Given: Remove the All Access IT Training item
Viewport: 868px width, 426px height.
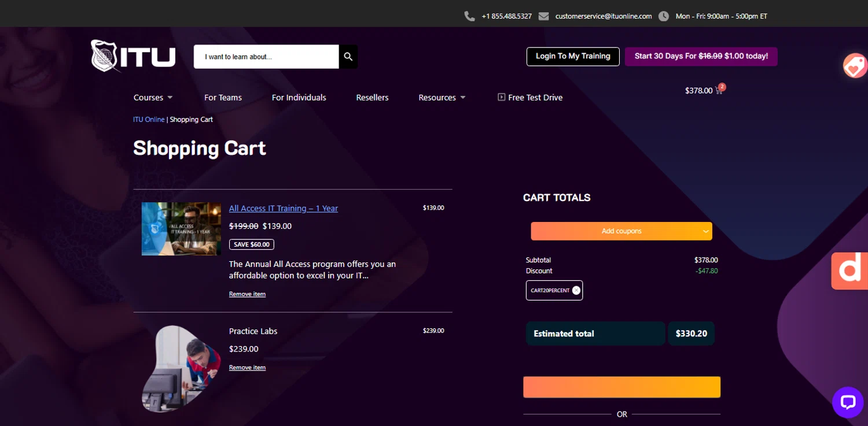Looking at the screenshot, I should click(247, 294).
